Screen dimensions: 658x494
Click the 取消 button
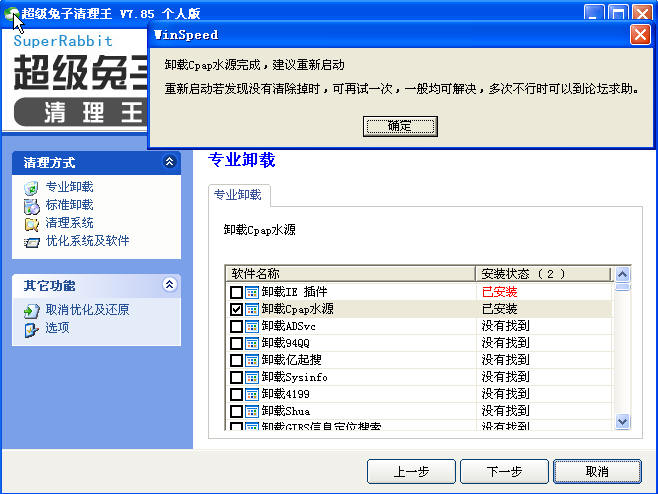click(x=597, y=471)
